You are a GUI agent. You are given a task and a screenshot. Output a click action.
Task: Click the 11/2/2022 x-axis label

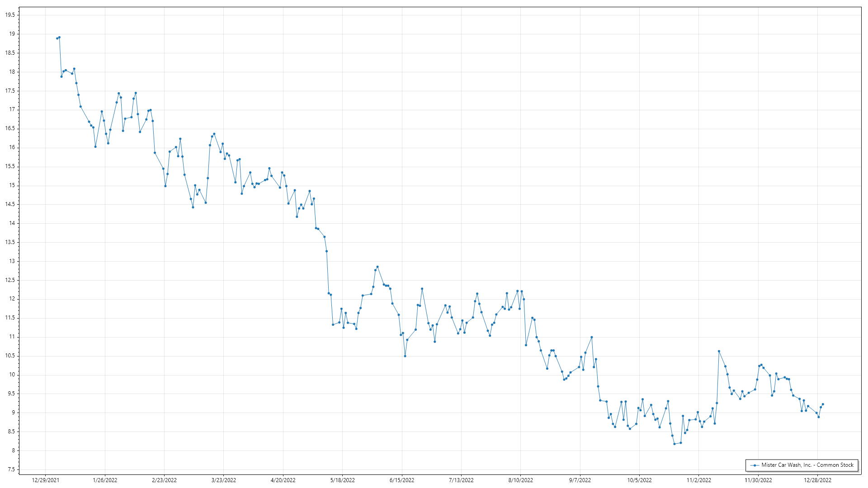(x=699, y=480)
